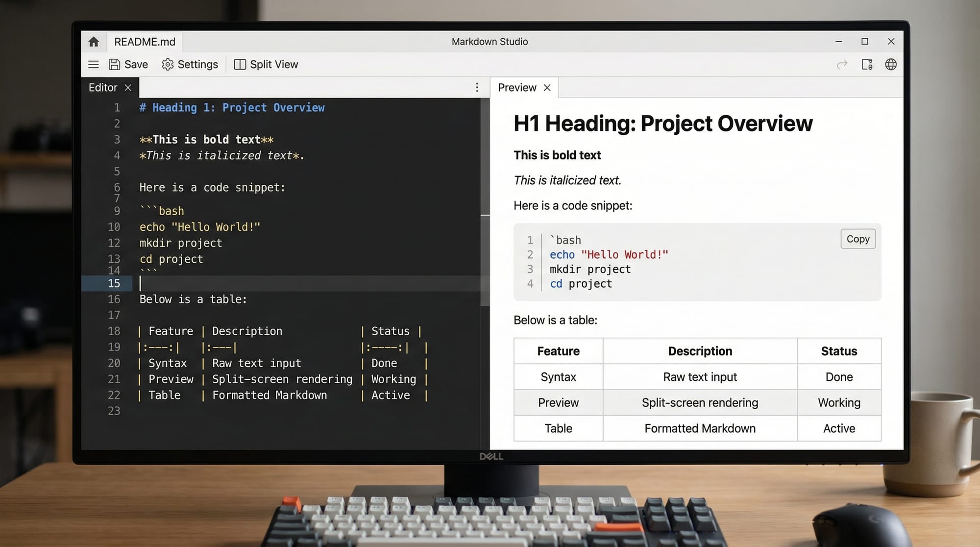
Task: Open Settings via the gear icon
Action: tap(168, 64)
